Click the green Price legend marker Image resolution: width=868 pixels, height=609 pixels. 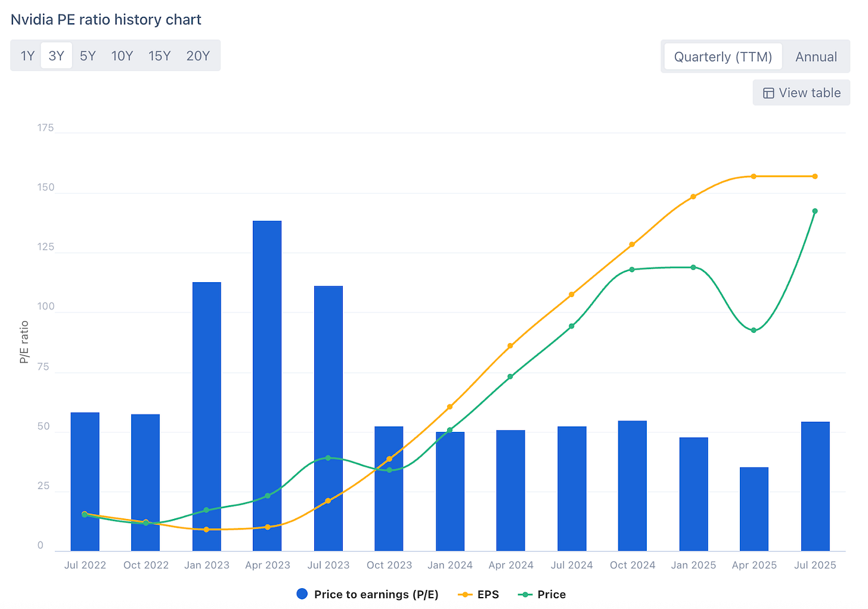525,595
